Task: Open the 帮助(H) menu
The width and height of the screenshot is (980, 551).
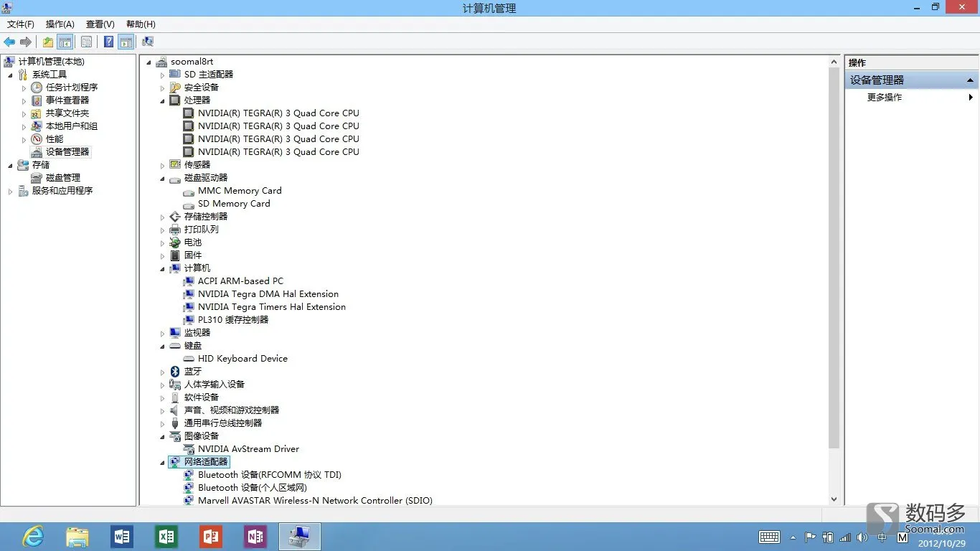Action: point(141,24)
